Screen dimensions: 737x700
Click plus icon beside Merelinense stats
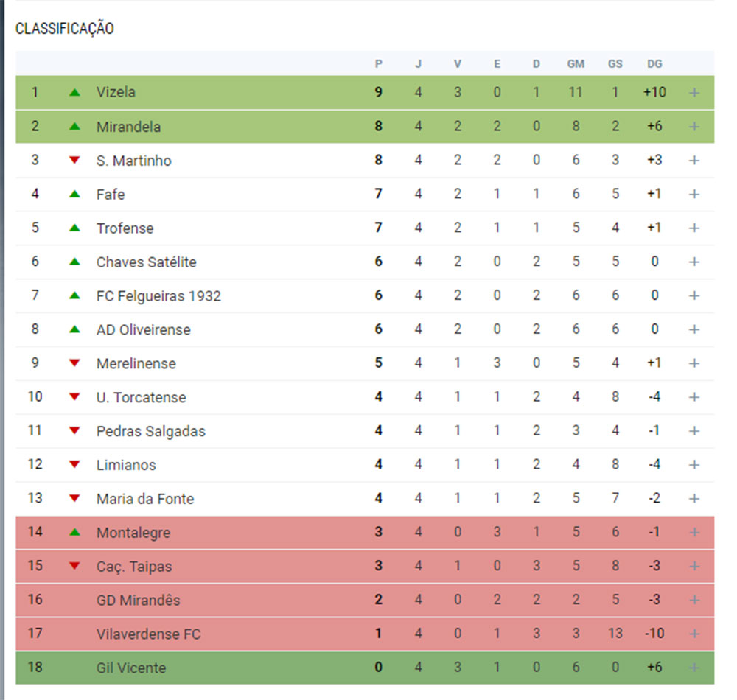(694, 363)
